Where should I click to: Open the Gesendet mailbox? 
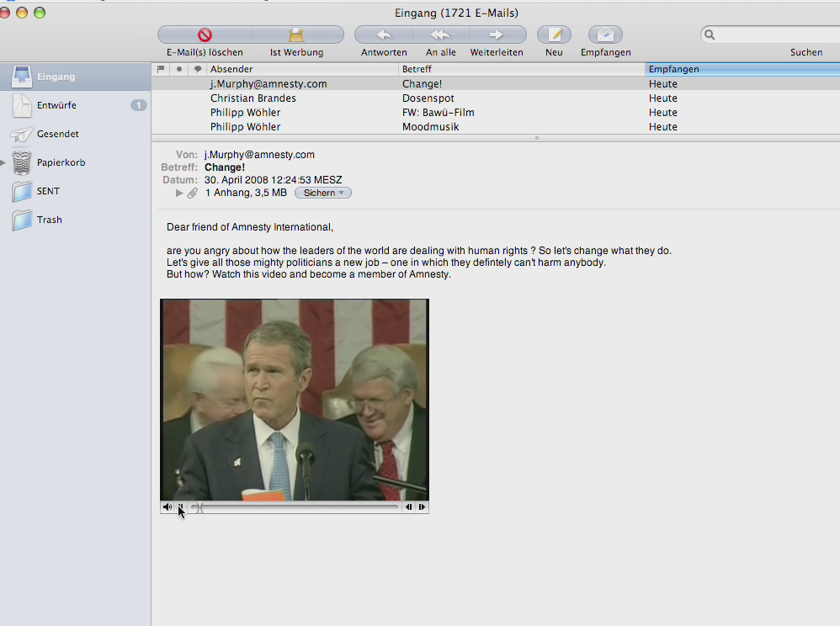(x=75, y=134)
